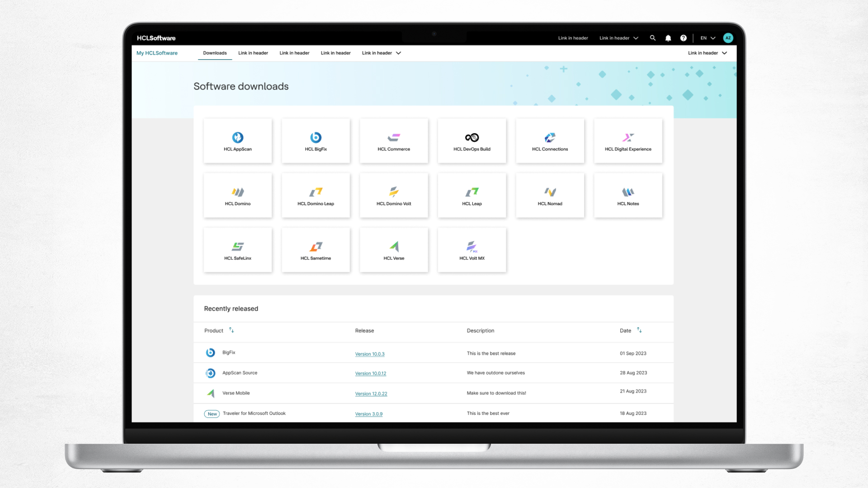Viewport: 868px width, 488px height.
Task: Open the HCL DevOps Build product card
Action: pyautogui.click(x=472, y=141)
